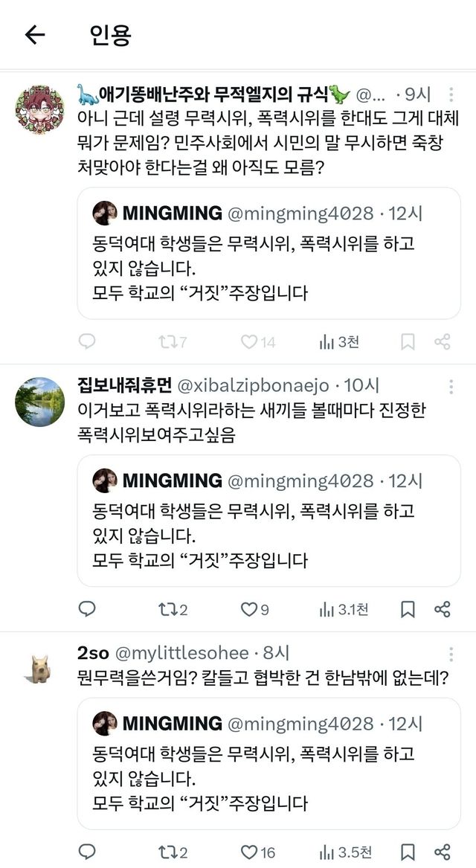Bookmark the first quote tweet
This screenshot has height=868, width=476.
[x=408, y=342]
